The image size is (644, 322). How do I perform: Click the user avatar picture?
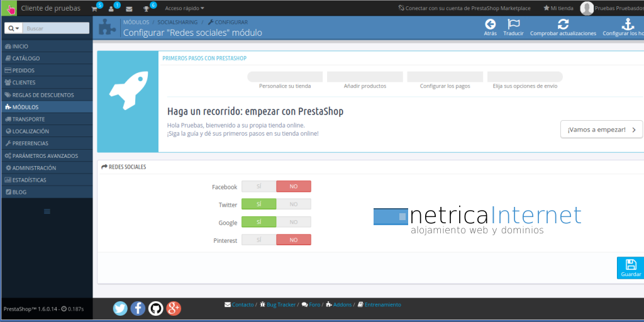coord(587,8)
